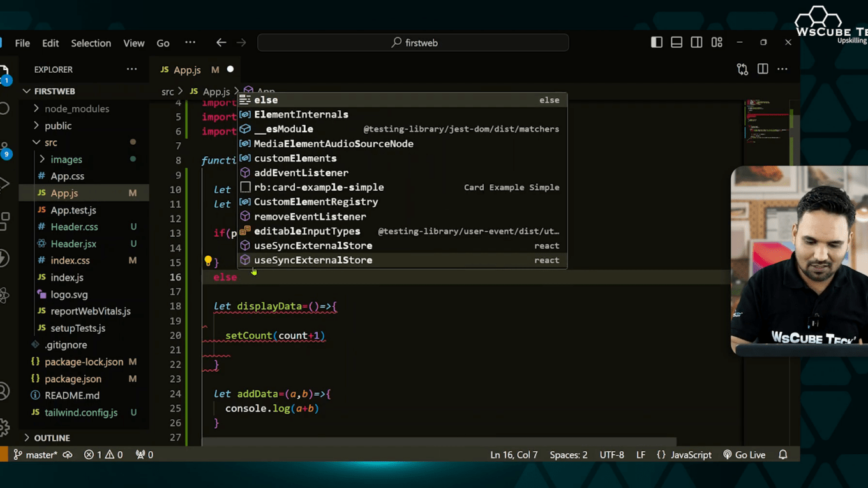Viewport: 868px width, 488px height.
Task: Choose editableInputTypes suggestion
Action: [402, 232]
